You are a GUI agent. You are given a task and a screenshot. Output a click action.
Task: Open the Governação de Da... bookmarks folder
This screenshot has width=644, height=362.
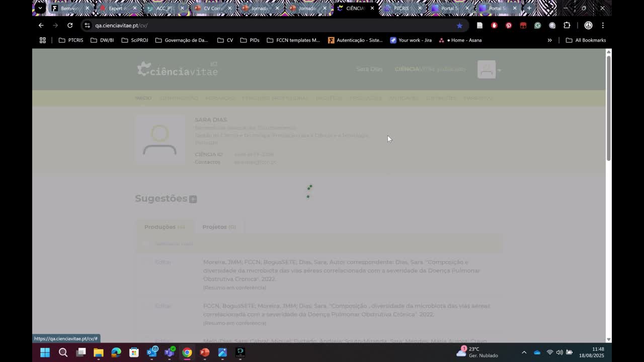pyautogui.click(x=182, y=40)
